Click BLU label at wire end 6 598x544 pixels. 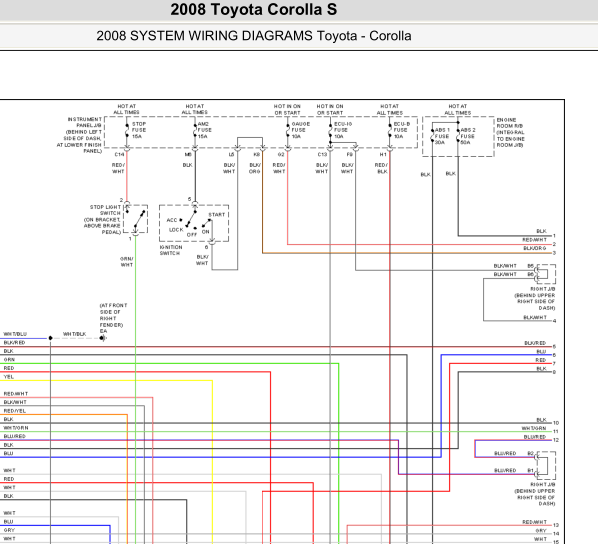(x=541, y=352)
